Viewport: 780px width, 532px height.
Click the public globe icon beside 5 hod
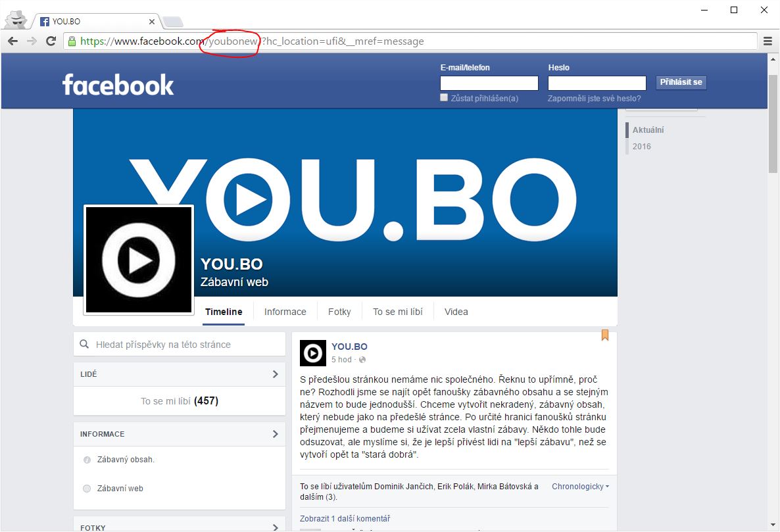pos(362,360)
